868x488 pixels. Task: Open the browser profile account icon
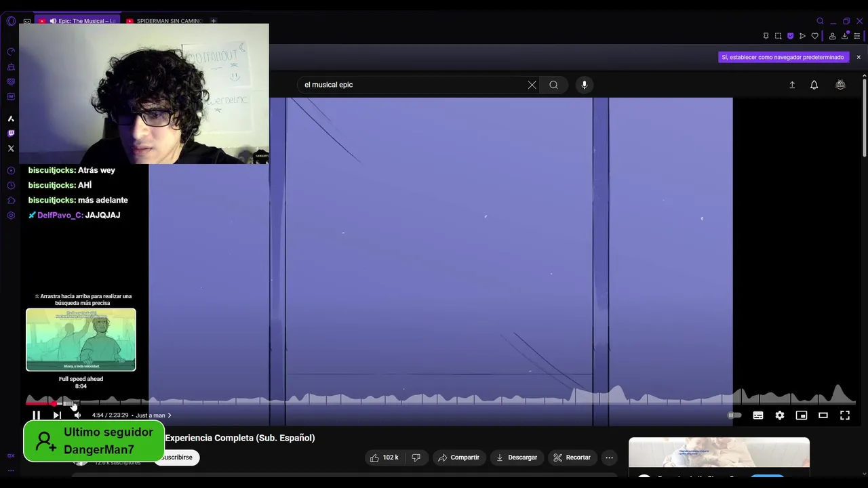click(x=832, y=36)
